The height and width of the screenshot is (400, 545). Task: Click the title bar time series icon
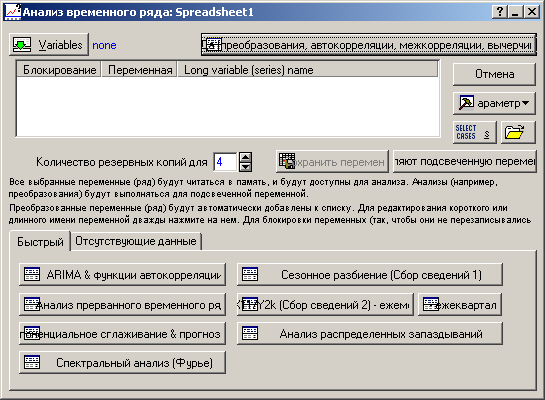pyautogui.click(x=13, y=12)
